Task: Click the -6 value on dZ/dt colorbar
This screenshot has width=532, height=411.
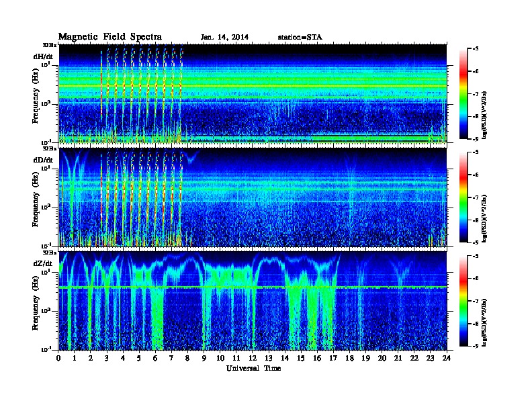Action: point(476,279)
